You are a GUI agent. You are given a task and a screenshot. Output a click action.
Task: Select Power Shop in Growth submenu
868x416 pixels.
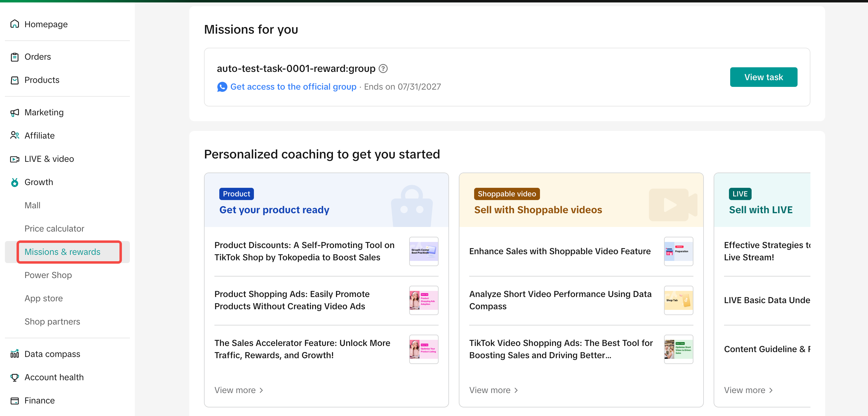pyautogui.click(x=48, y=275)
